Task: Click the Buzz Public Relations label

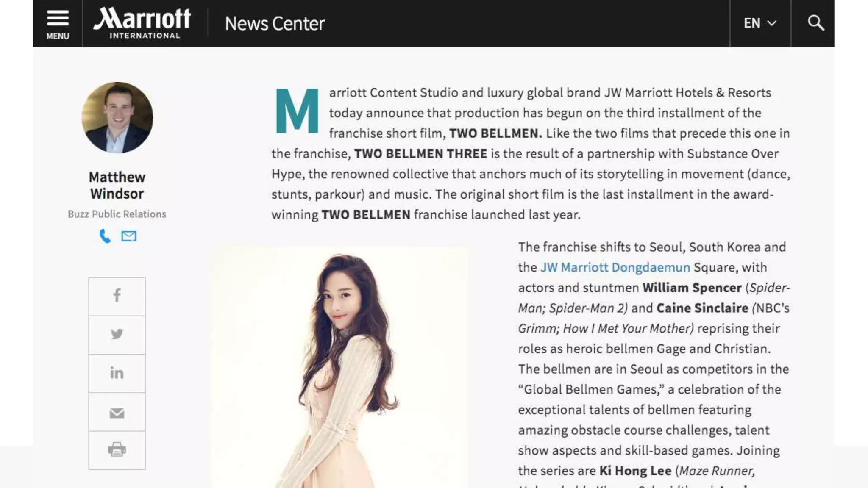Action: [x=117, y=214]
